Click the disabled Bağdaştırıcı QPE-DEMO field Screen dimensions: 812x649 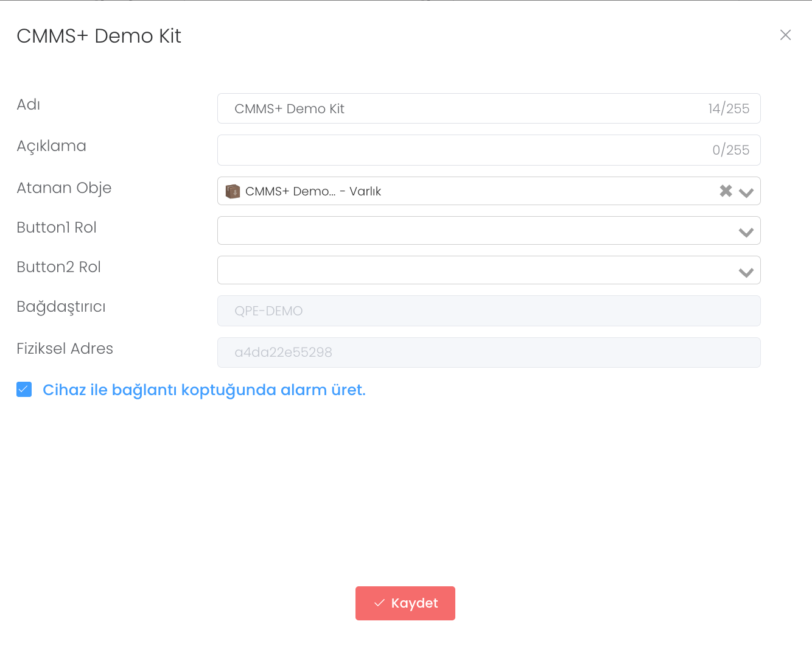(488, 311)
